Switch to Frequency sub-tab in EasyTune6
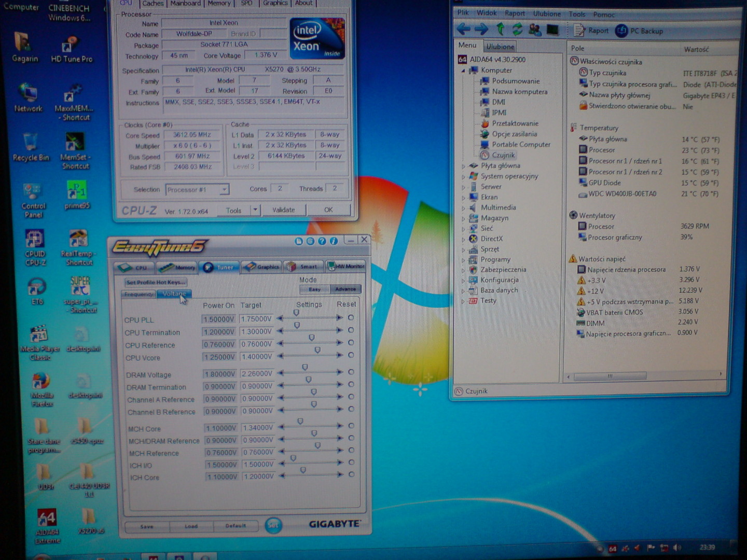The height and width of the screenshot is (560, 747). 139,294
